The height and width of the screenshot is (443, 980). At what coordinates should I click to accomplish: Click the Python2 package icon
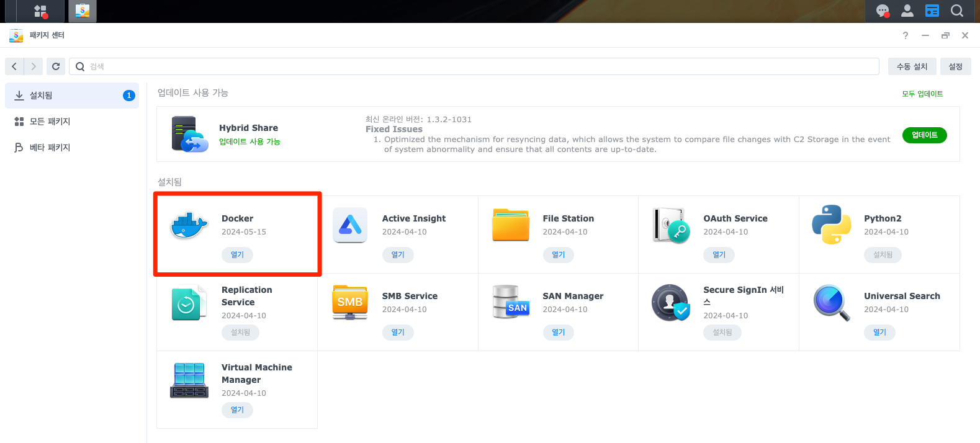coord(832,225)
